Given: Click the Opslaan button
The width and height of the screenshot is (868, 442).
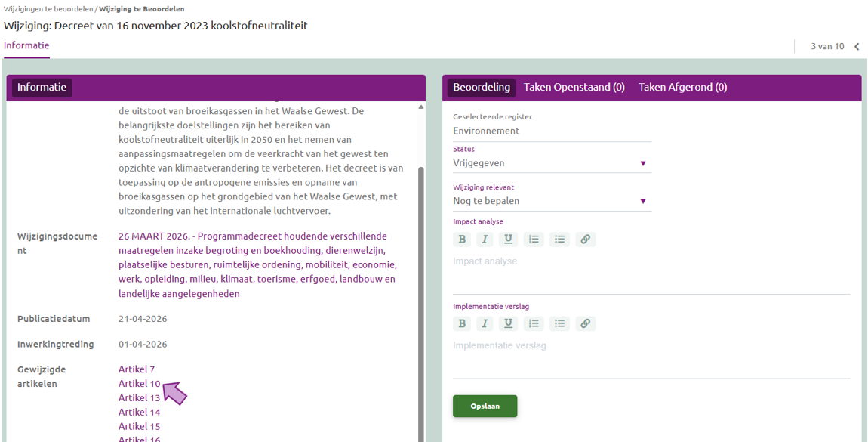Looking at the screenshot, I should 485,406.
